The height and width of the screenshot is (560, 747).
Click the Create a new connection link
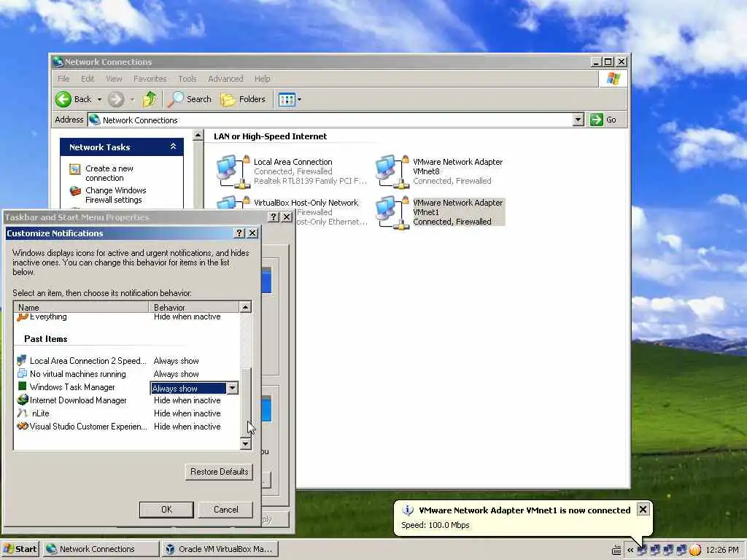tap(109, 173)
